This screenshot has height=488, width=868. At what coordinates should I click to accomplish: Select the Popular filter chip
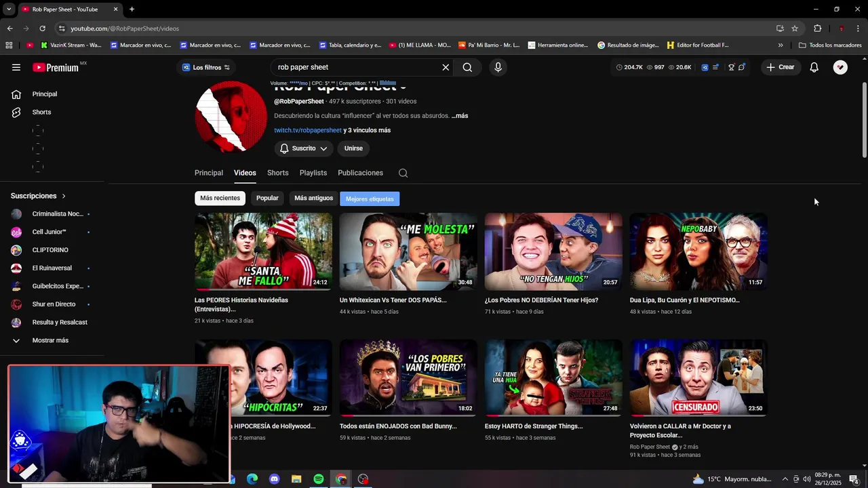tap(267, 198)
